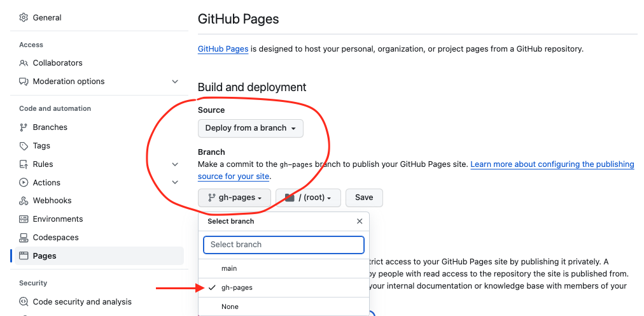Click the Tags icon in sidebar
644x316 pixels.
[24, 146]
